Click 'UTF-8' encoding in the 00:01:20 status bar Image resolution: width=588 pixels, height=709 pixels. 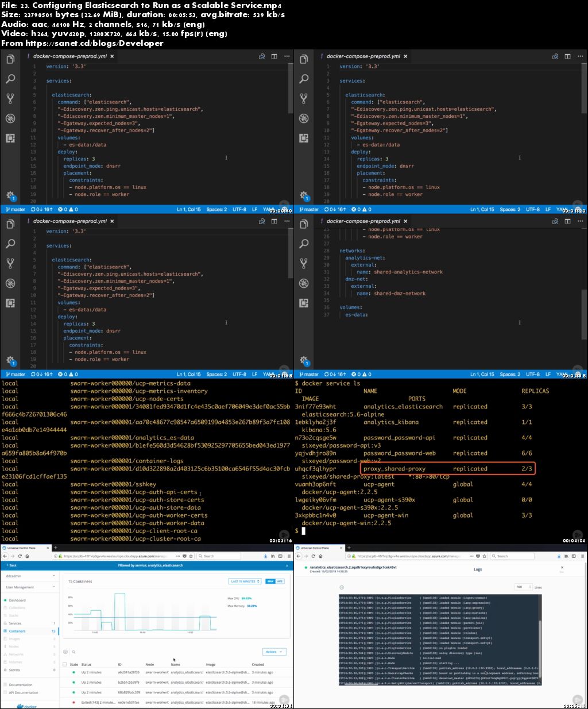[533, 209]
